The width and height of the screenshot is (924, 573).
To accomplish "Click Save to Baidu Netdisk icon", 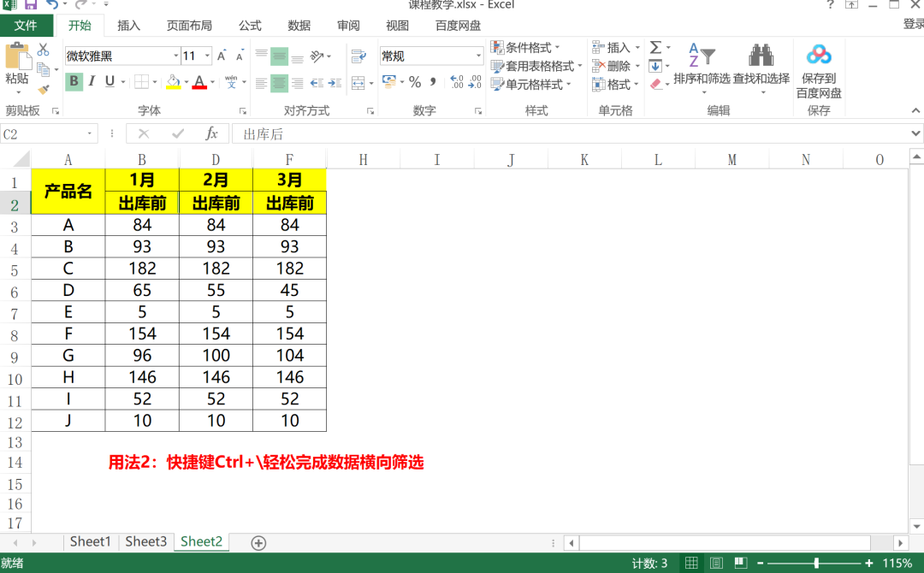I will coord(819,56).
